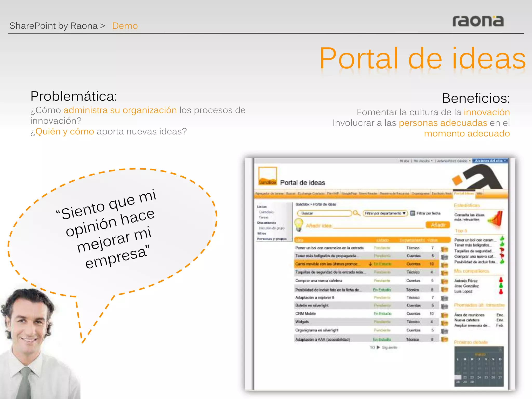Screen dimensions: 532x399
Task: Sort the table by Estado column header
Action: [x=382, y=240]
